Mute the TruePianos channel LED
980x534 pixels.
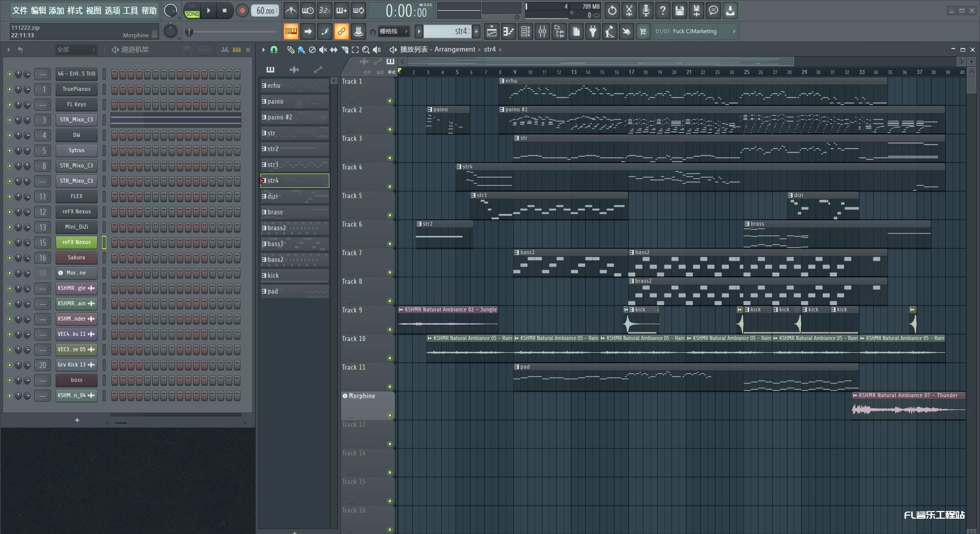9,89
